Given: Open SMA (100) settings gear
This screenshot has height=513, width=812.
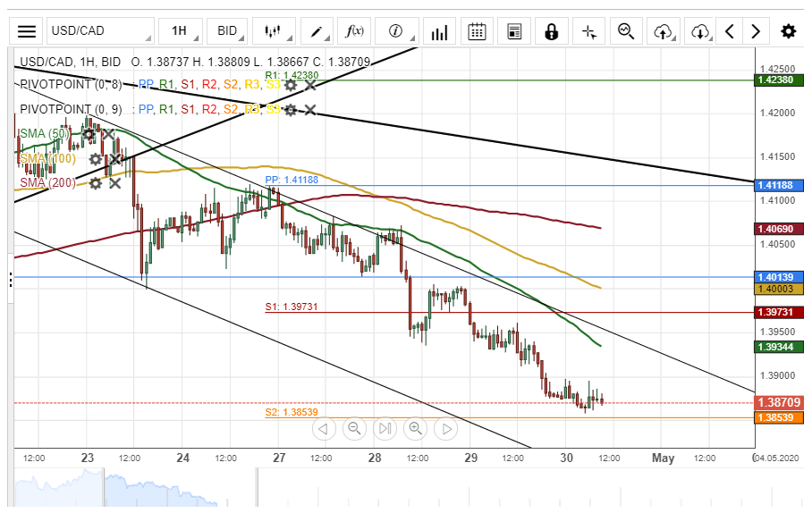Looking at the screenshot, I should 96,159.
